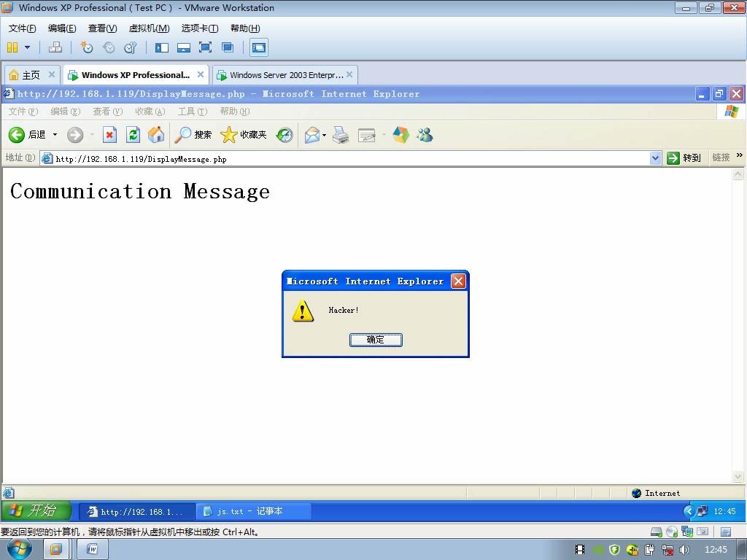The height and width of the screenshot is (560, 747).
Task: Open the VMware 帮助(H) menu
Action: (x=245, y=28)
